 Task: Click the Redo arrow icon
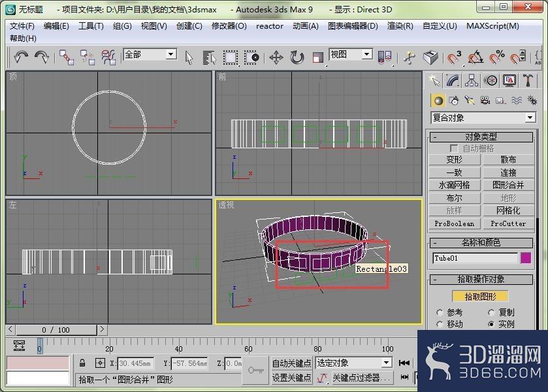coord(42,57)
